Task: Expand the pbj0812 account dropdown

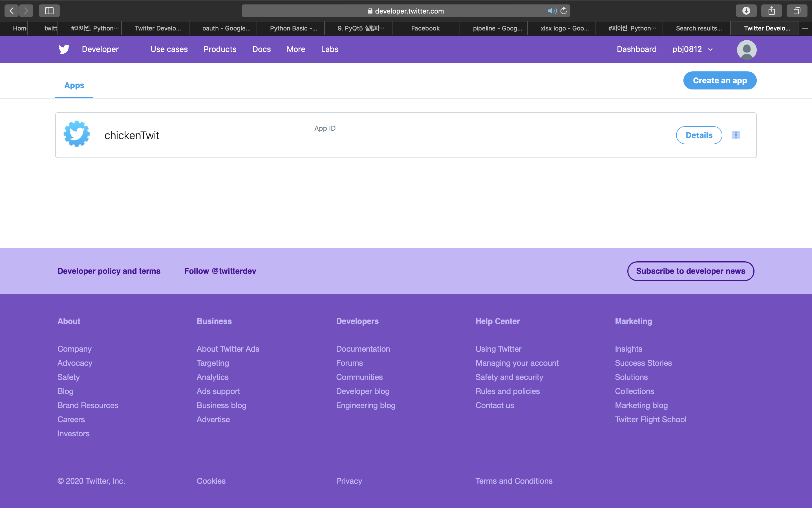Action: [x=692, y=49]
